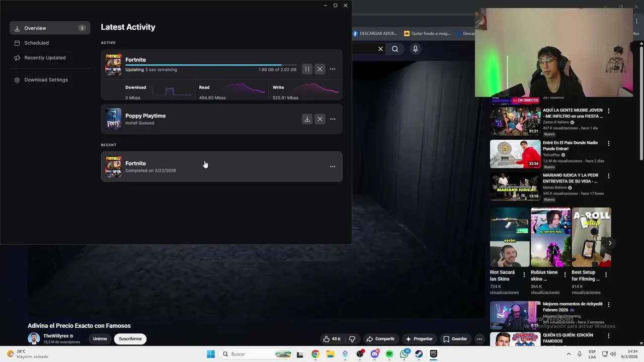Open MARIANO IUDICA interview video thumbnail
The width and height of the screenshot is (644, 362).
515,187
